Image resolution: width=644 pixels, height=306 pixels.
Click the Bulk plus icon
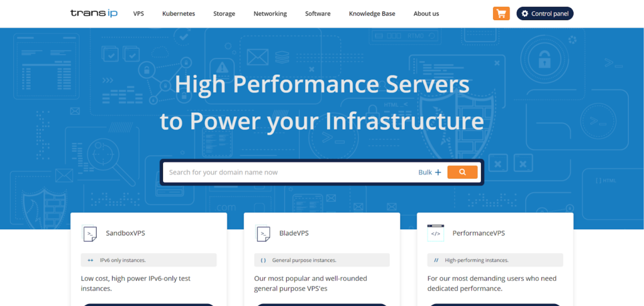[438, 173]
